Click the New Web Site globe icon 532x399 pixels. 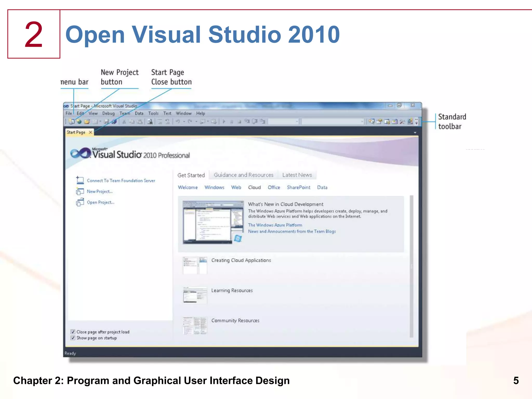click(x=79, y=122)
